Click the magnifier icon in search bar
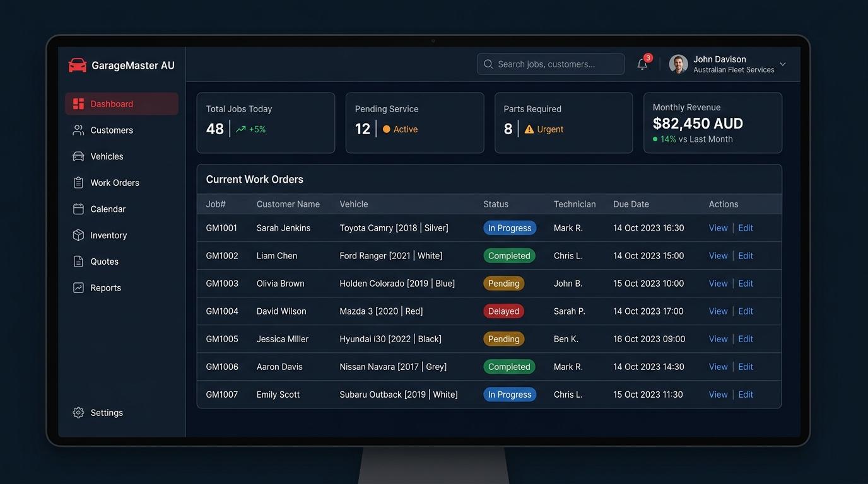 coord(488,64)
